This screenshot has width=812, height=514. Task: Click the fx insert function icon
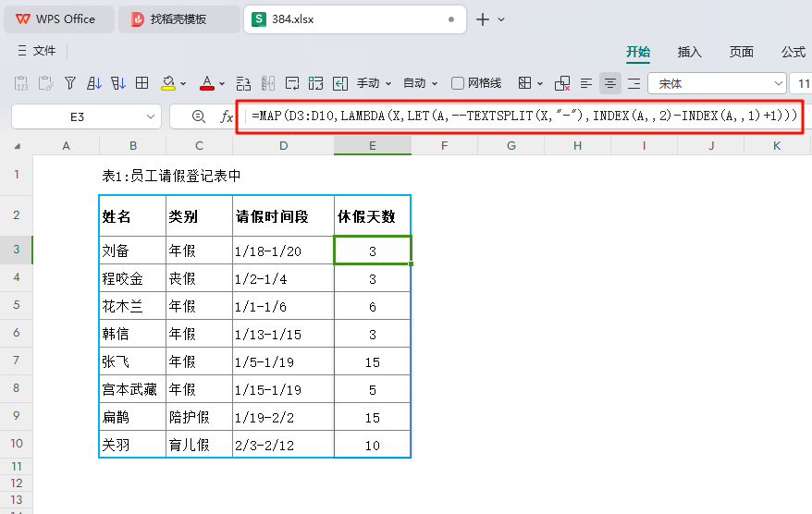coord(227,117)
